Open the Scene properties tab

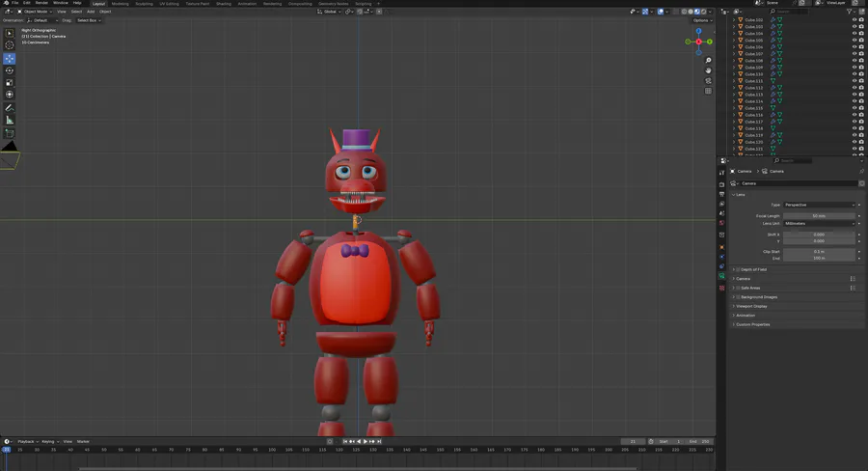click(x=721, y=212)
